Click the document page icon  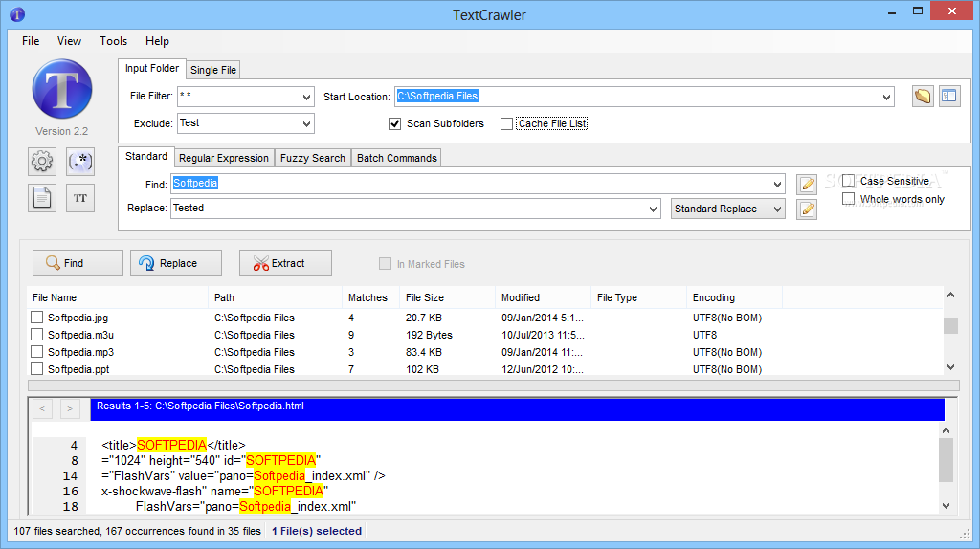coord(42,198)
